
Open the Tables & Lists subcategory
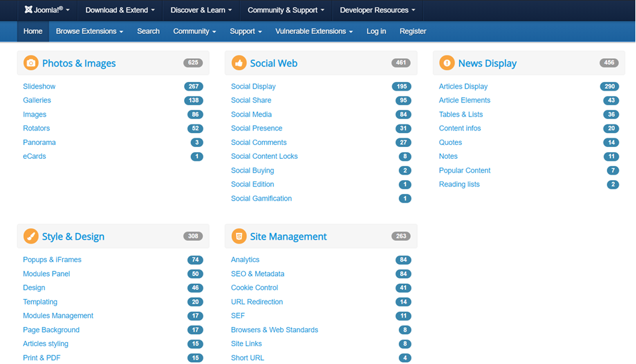click(461, 114)
